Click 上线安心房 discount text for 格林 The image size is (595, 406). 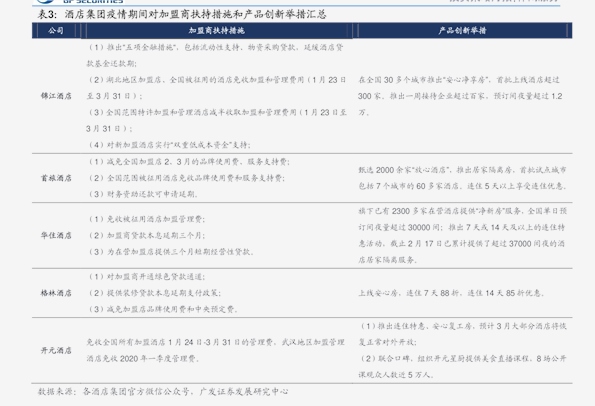[452, 293]
